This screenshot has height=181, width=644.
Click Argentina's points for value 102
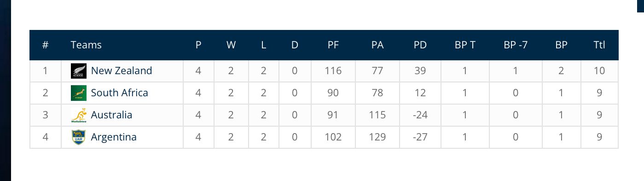click(333, 137)
